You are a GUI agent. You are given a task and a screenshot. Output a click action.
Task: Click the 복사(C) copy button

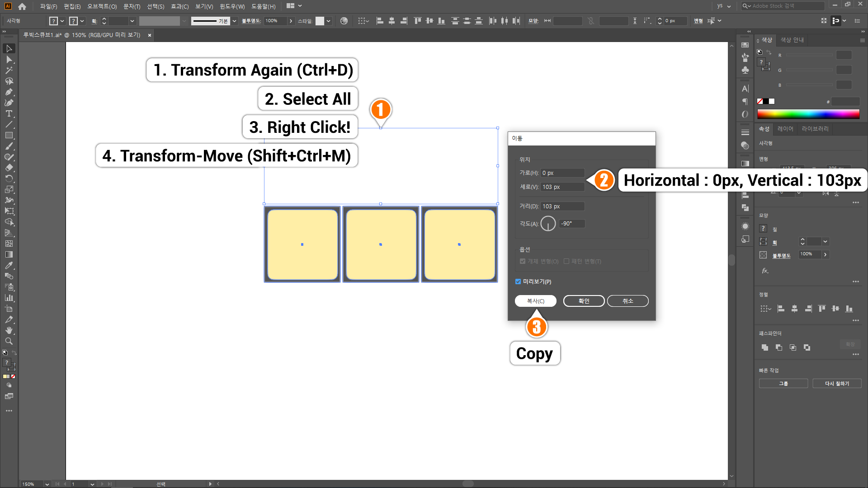535,301
